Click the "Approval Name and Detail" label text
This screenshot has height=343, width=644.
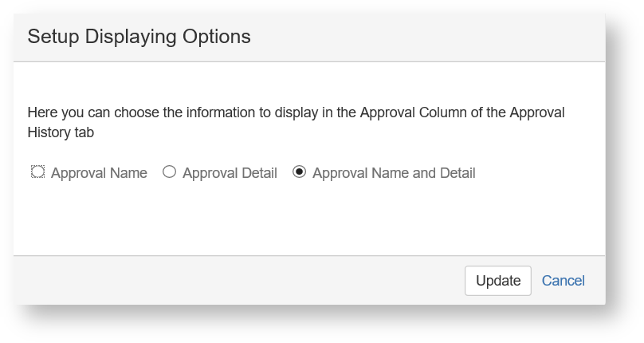[394, 173]
